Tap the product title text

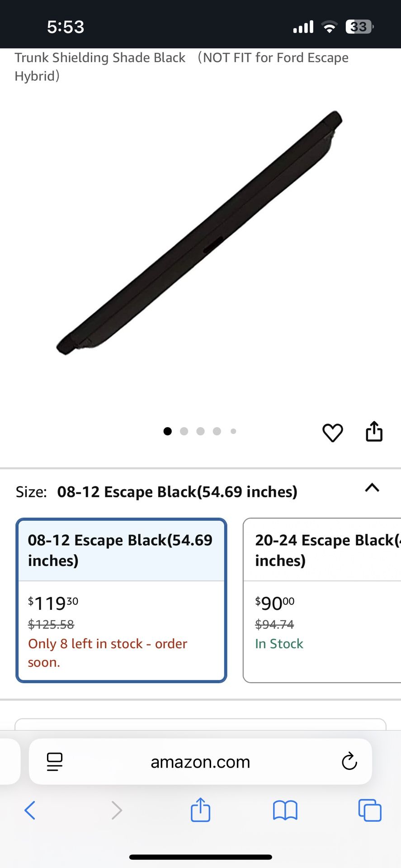(181, 66)
